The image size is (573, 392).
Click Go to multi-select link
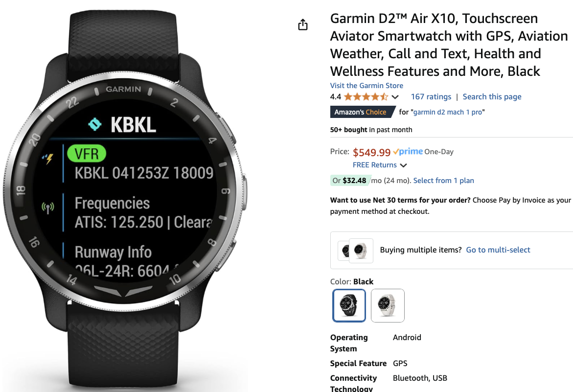pos(498,250)
